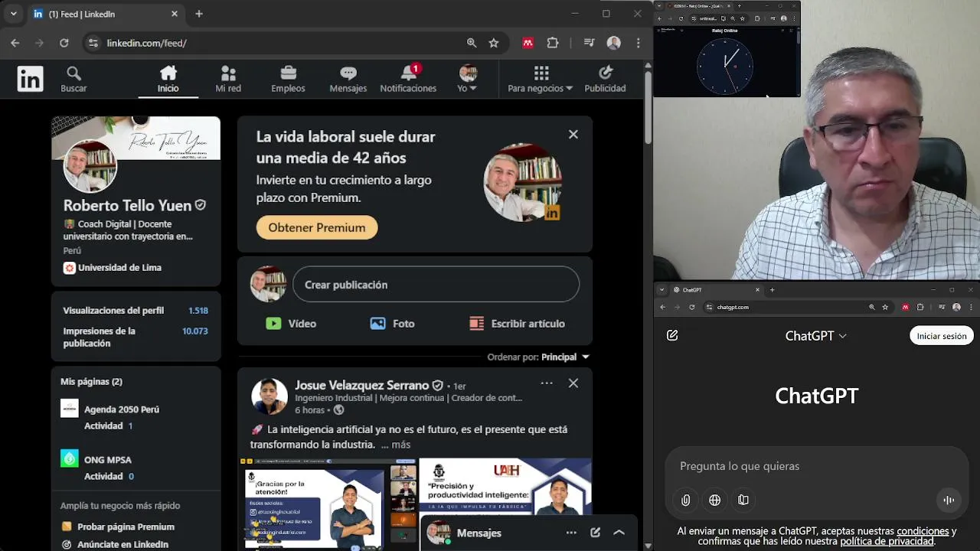Open Empleos tab
Viewport: 980px width, 551px height.
[288, 79]
